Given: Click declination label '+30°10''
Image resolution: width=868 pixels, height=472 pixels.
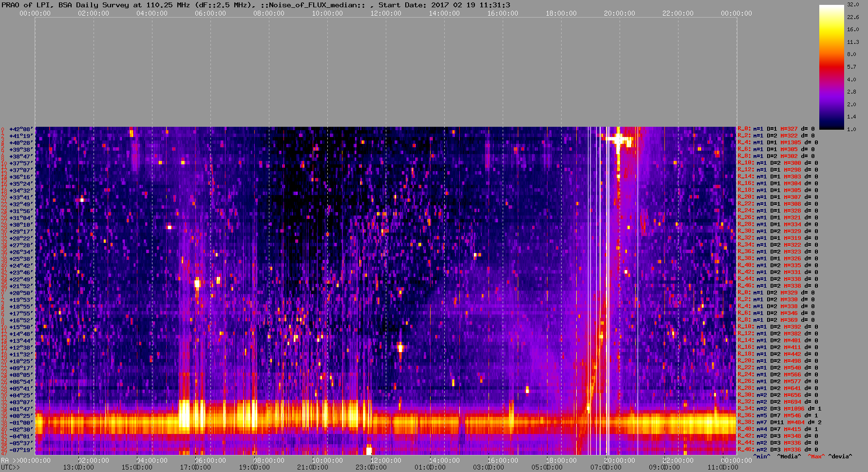Looking at the screenshot, I should click(x=21, y=225).
